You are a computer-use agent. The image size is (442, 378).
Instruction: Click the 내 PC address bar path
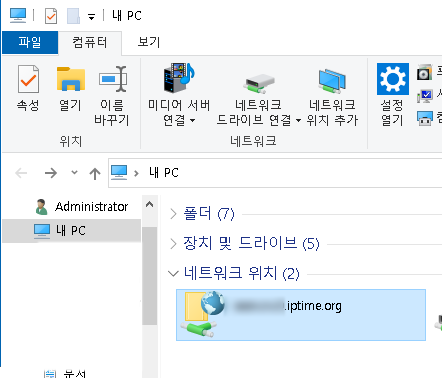(x=164, y=173)
